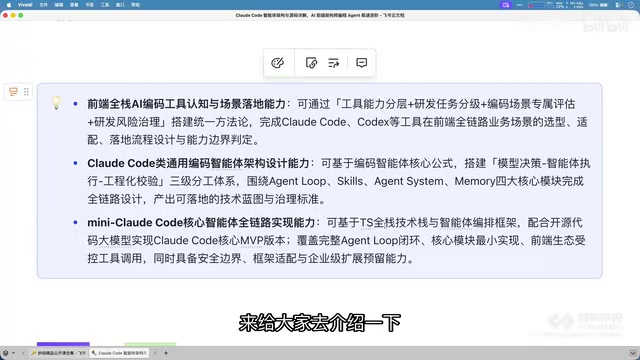Open the Vivaldi app menu
640x360 pixels.
point(25,5)
